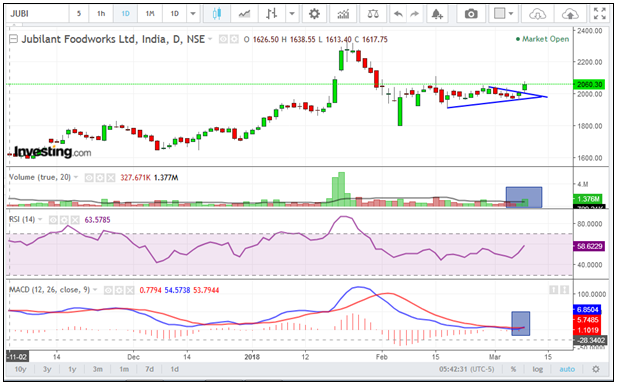This screenshot has height=386, width=618.
Task: Select the highlighted 1D interval
Action: coord(125,14)
